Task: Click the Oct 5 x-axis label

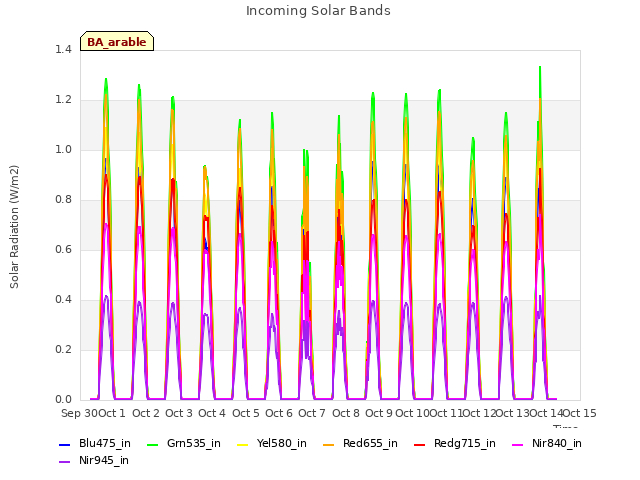Action: [246, 413]
